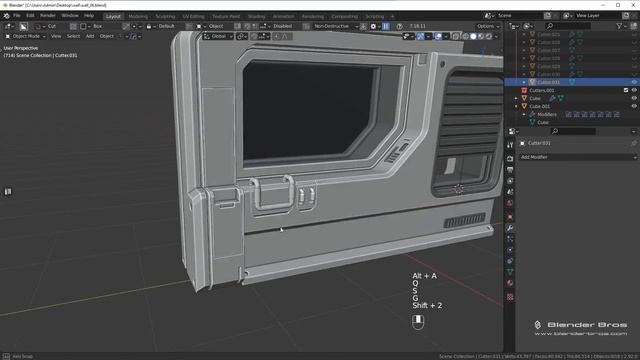Select Cutter.031 in the outliner
Screen dimensions: 640x360
(548, 82)
